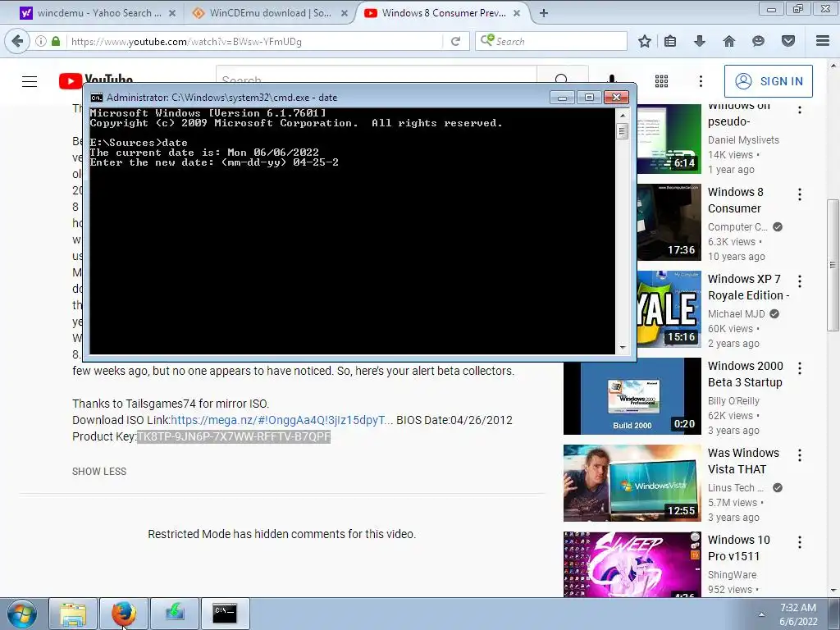840x630 pixels.
Task: Open Windows 2000 Build 2000 thumbnail
Action: click(632, 396)
